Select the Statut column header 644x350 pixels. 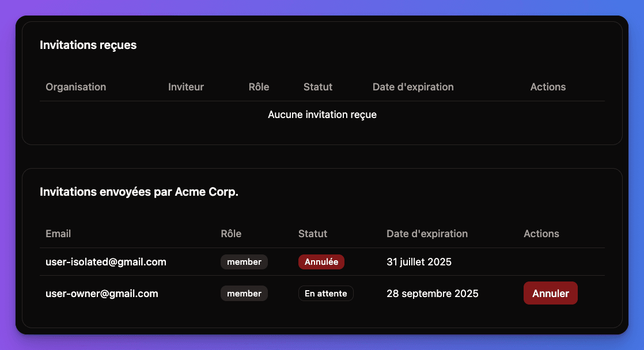pyautogui.click(x=313, y=234)
